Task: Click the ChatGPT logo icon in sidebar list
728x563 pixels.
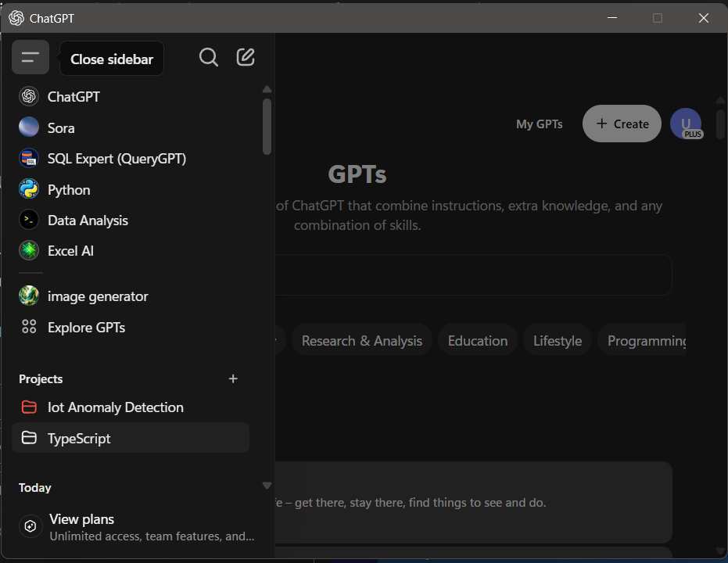Action: (x=29, y=96)
